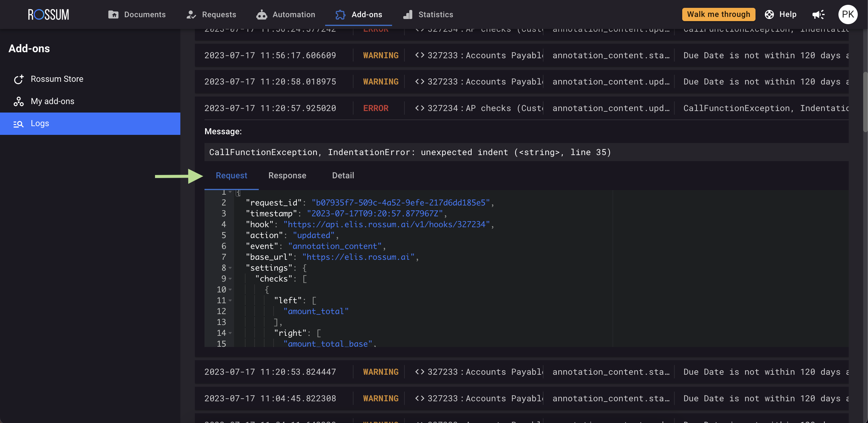Fold the checks array at line 9
Viewport: 868px width, 423px height.
(230, 279)
